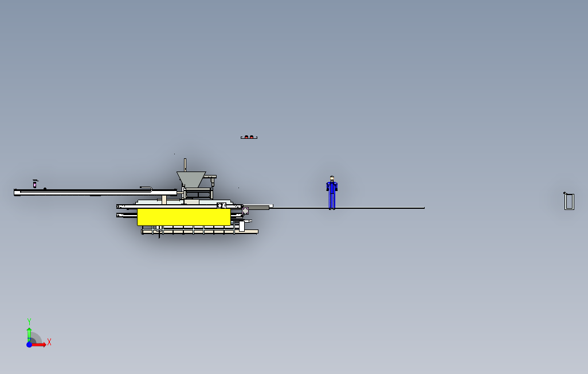Select the rectangular frame part at far right
This screenshot has height=374, width=588.
click(x=569, y=201)
